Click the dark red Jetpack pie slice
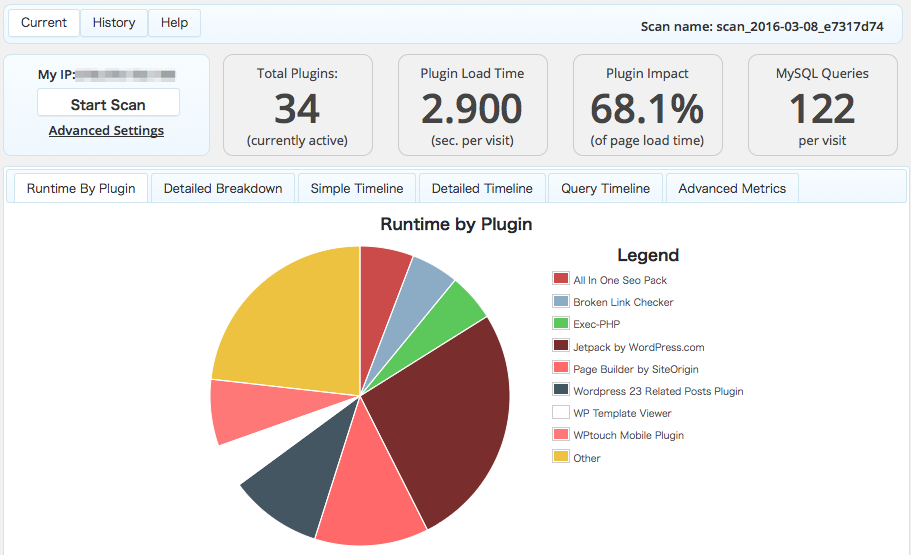This screenshot has height=555, width=911. pyautogui.click(x=447, y=418)
